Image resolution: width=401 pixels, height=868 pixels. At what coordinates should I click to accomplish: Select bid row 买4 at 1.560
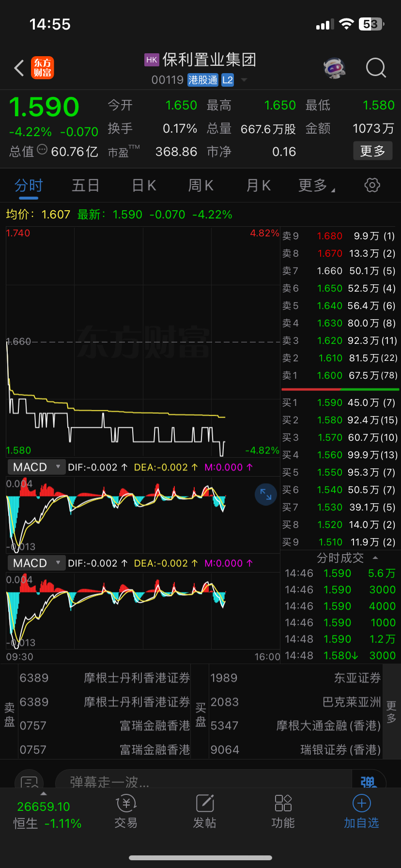pos(339,455)
